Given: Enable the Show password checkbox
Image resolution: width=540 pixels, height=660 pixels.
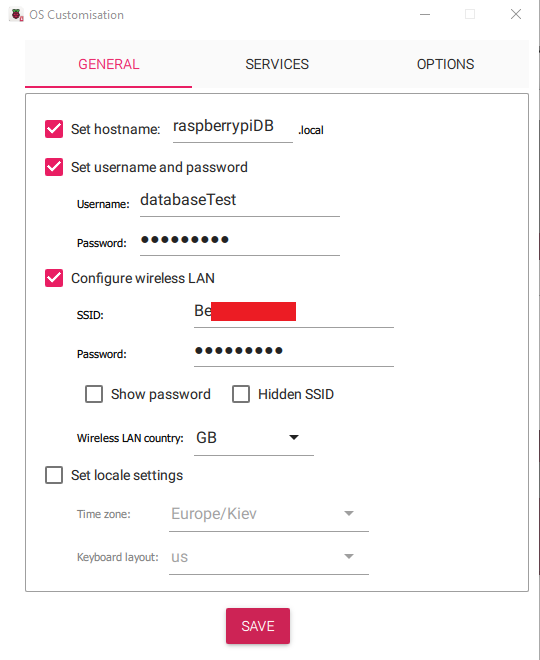Looking at the screenshot, I should (x=94, y=394).
